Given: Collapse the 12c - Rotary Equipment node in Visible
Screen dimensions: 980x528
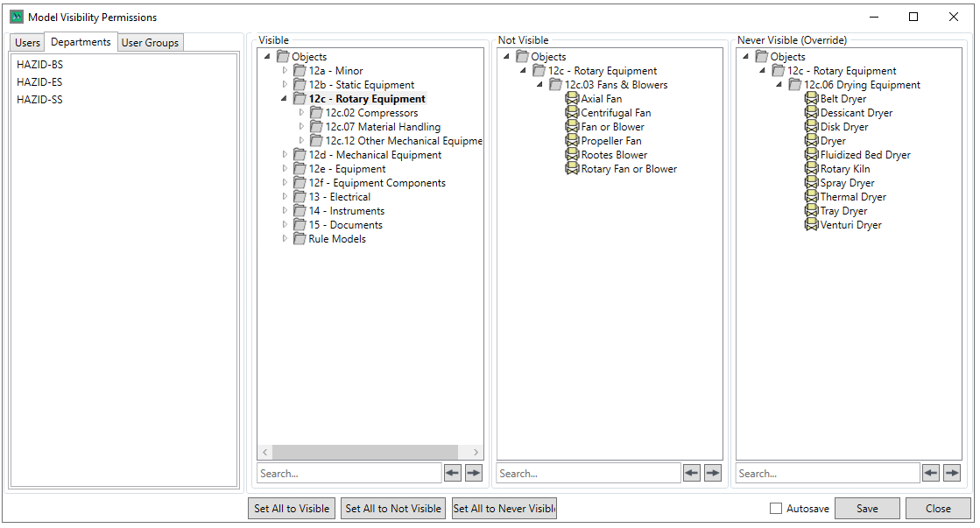Looking at the screenshot, I should 284,99.
